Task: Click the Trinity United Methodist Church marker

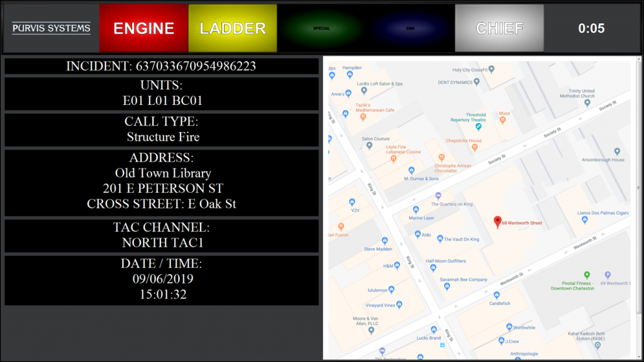Action: pos(587,102)
